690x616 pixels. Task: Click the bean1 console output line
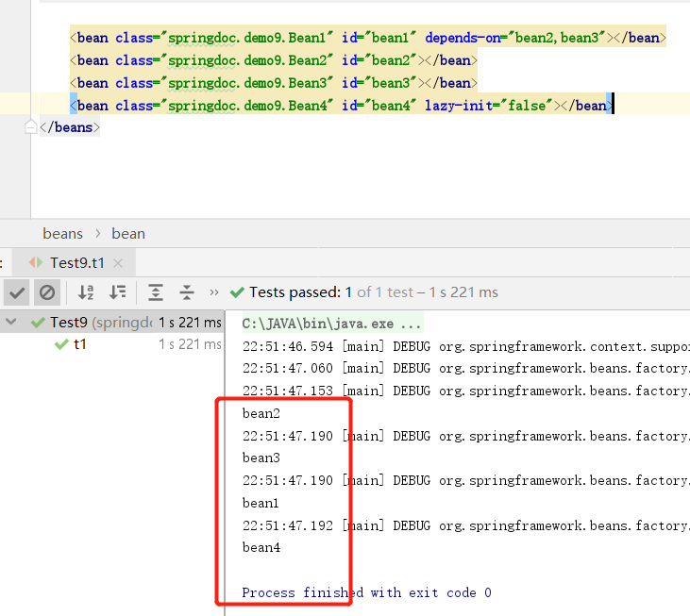pyautogui.click(x=261, y=503)
